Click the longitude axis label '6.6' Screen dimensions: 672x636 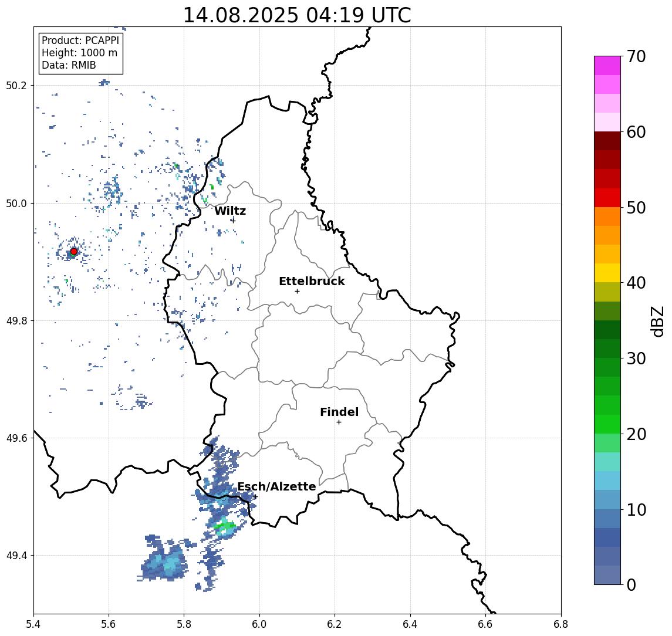(x=485, y=624)
